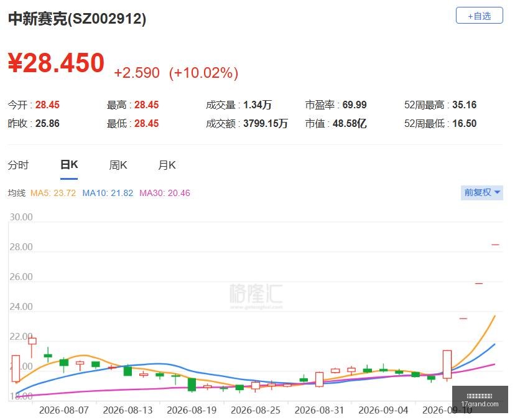Click 成交额 value 3799.15万
515x420 pixels.
pos(266,124)
